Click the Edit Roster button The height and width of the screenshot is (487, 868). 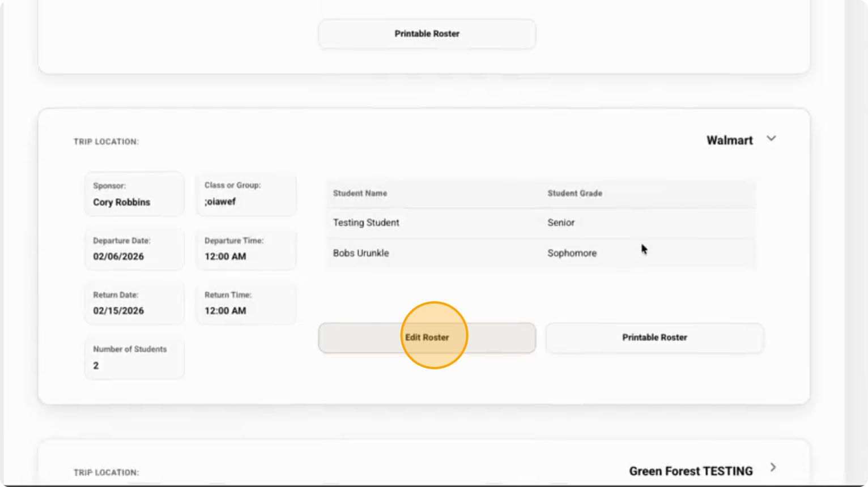427,337
